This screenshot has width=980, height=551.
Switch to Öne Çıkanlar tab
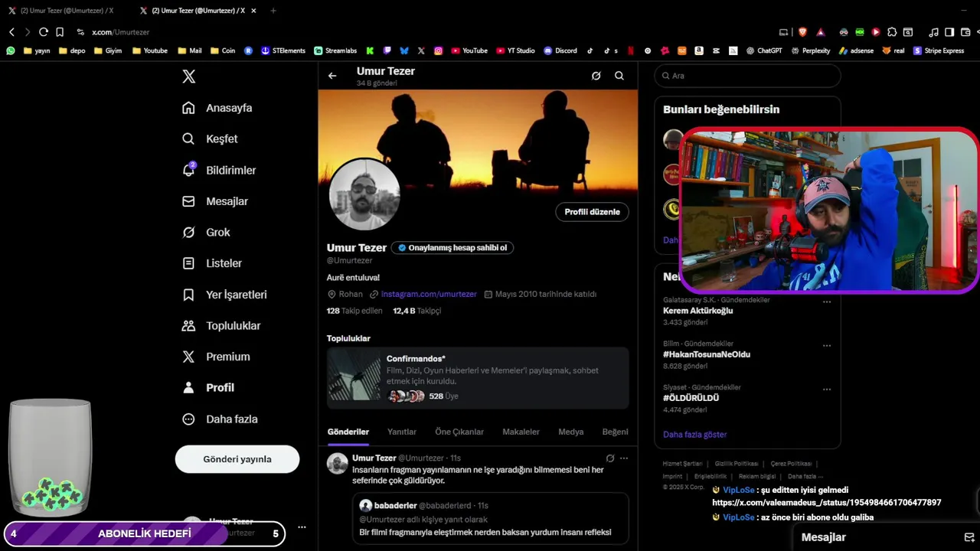459,432
